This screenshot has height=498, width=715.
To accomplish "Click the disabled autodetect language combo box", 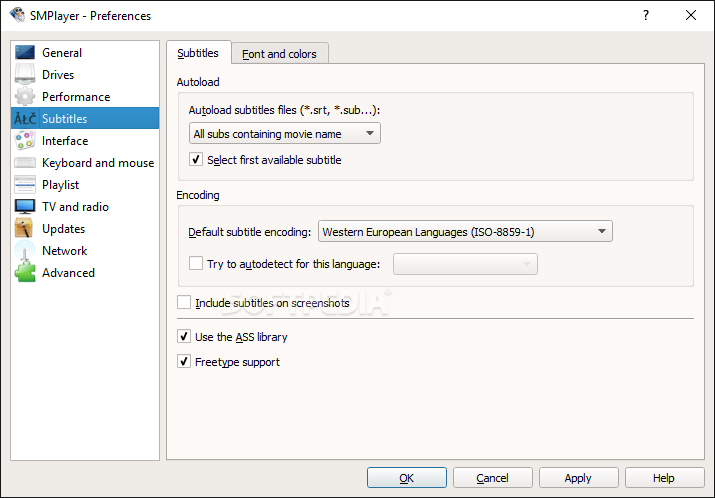I will 465,264.
